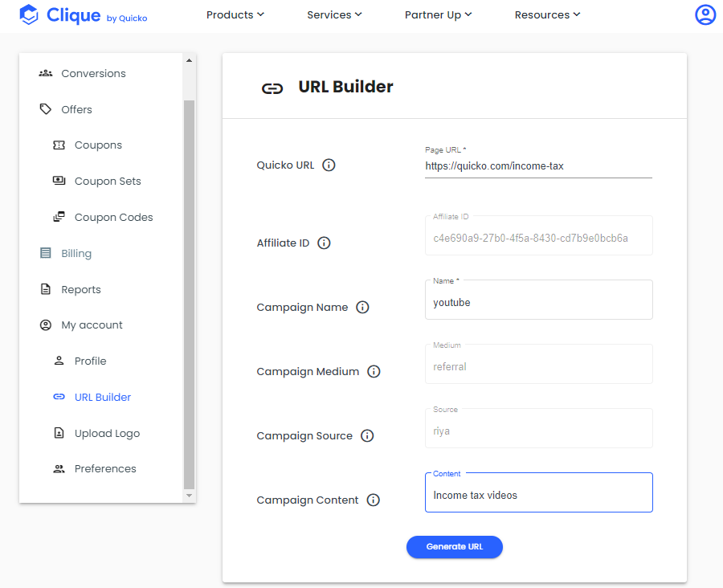Click the Reports document icon
This screenshot has height=588, width=723.
[45, 289]
